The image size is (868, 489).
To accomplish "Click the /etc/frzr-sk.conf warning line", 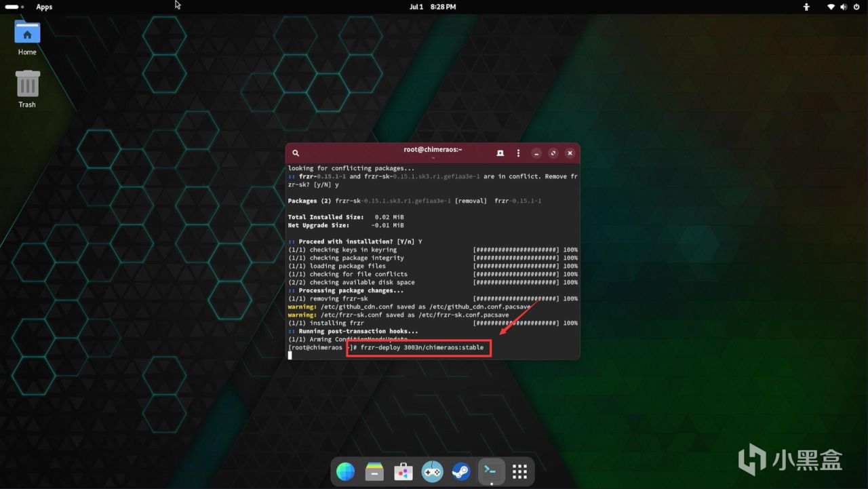I will click(399, 315).
